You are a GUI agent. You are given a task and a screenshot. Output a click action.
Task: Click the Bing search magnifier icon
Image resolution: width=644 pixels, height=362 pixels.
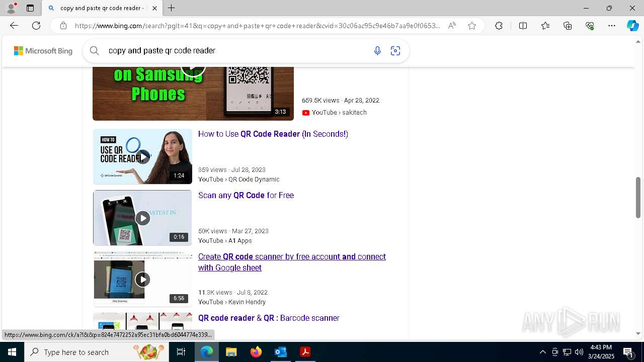coord(94,50)
